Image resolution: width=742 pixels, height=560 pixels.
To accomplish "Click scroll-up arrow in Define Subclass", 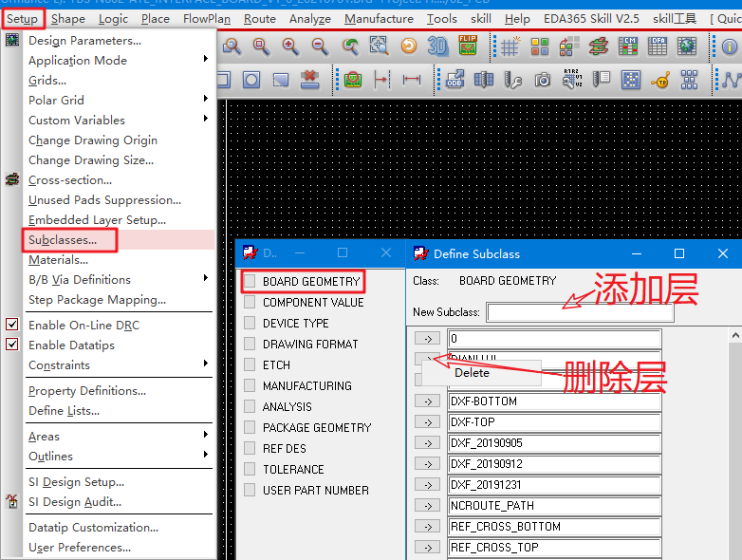I will tap(735, 335).
